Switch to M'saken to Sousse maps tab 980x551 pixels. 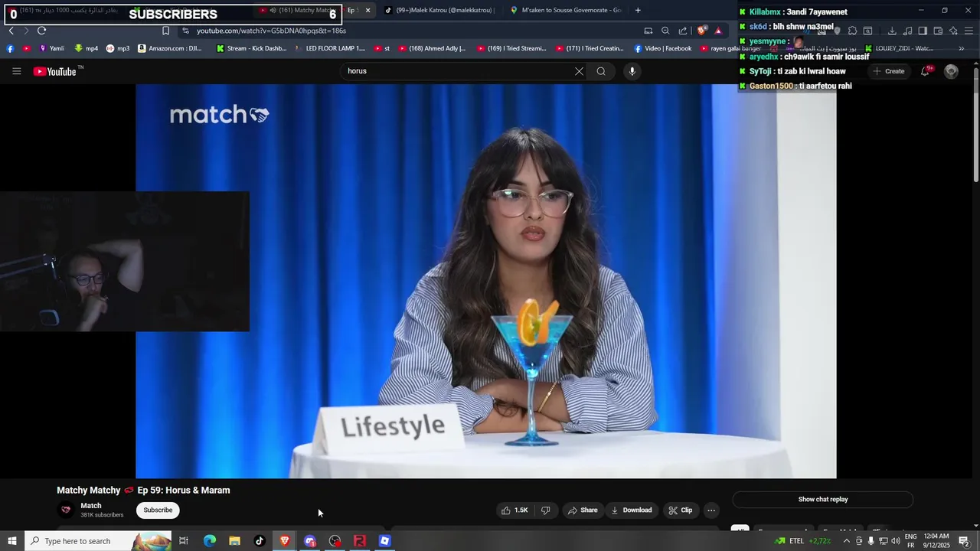[567, 10]
